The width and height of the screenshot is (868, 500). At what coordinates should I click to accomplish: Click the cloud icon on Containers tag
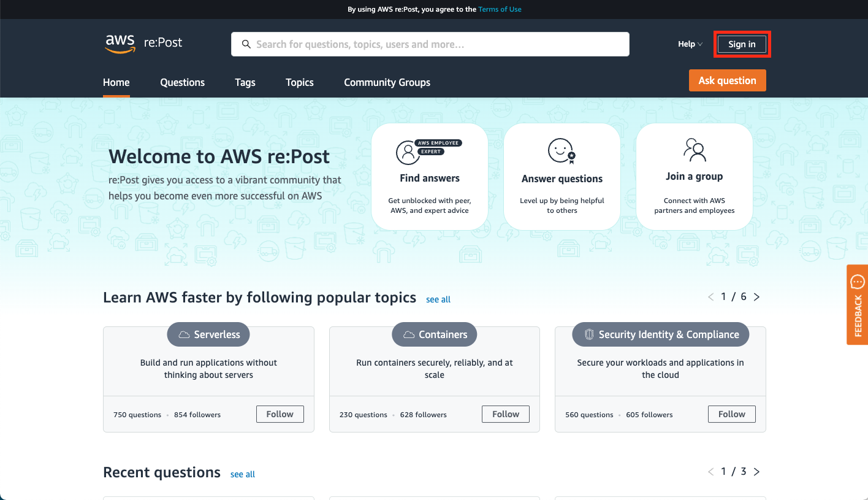[409, 335]
